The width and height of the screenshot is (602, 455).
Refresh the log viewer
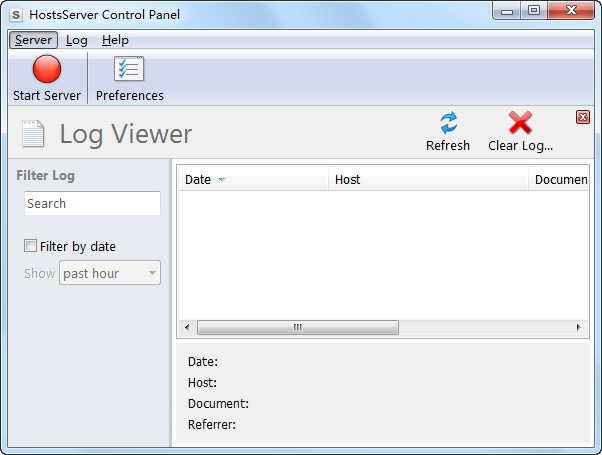(448, 124)
